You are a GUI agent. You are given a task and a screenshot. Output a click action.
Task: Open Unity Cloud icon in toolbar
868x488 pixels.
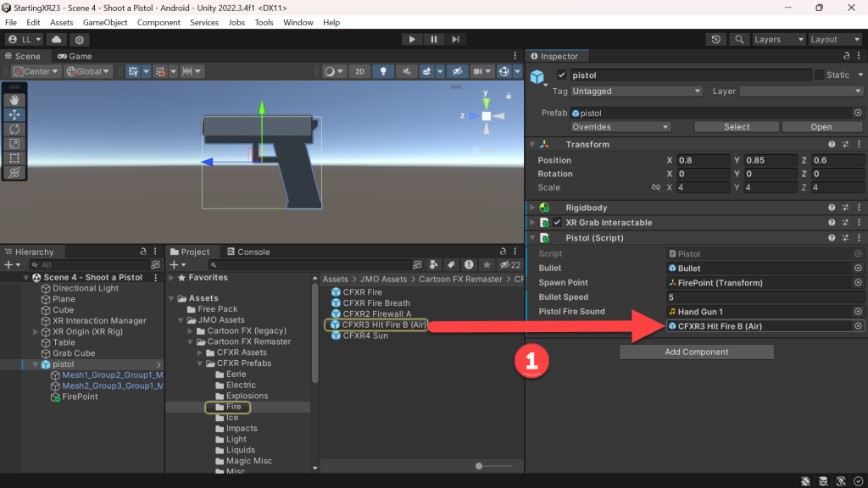pos(57,40)
